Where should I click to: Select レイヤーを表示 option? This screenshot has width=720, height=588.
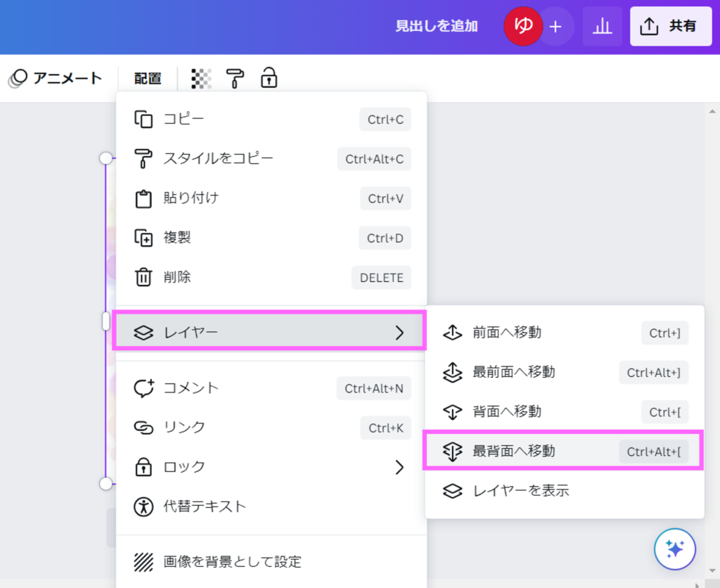[520, 491]
